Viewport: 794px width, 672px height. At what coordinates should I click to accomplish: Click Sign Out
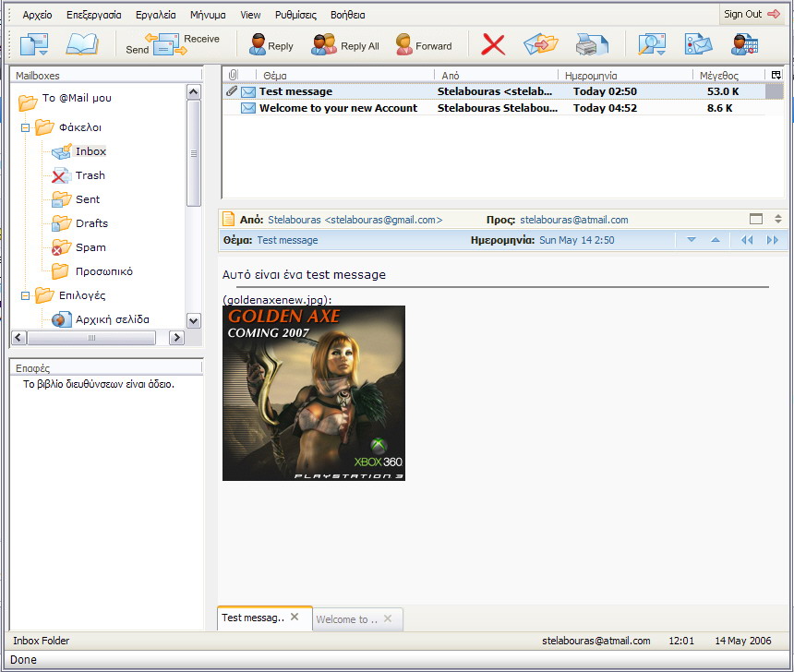click(752, 14)
